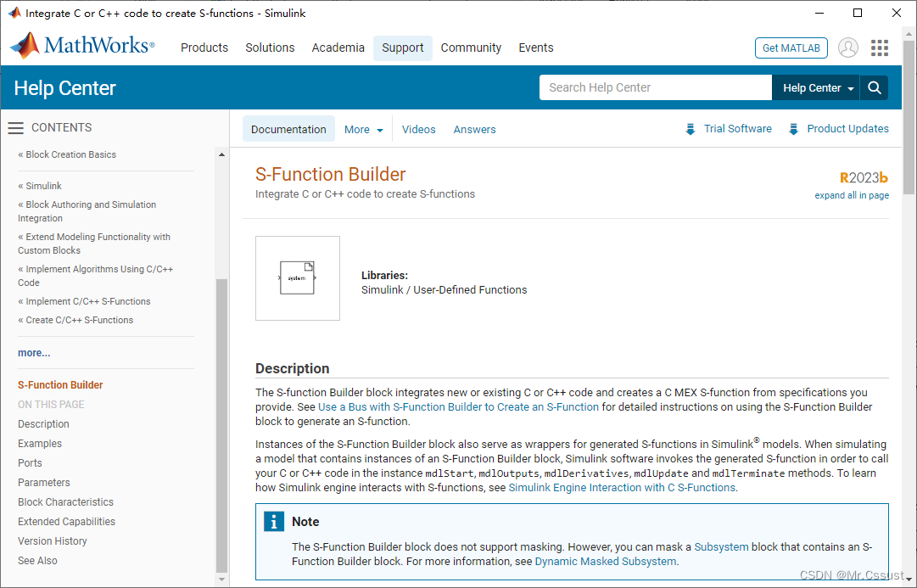Expand the More dropdown menu
This screenshot has width=917, height=588.
(x=364, y=129)
